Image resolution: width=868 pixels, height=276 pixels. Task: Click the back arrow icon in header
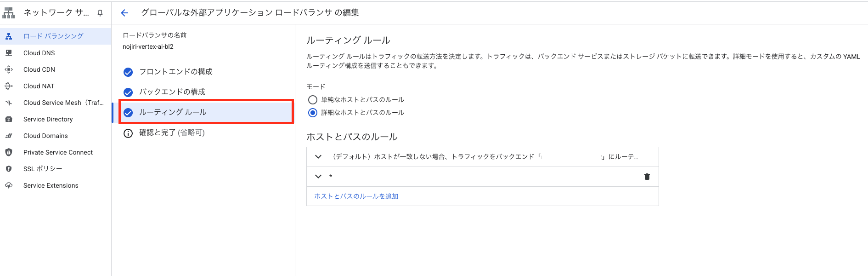[124, 13]
